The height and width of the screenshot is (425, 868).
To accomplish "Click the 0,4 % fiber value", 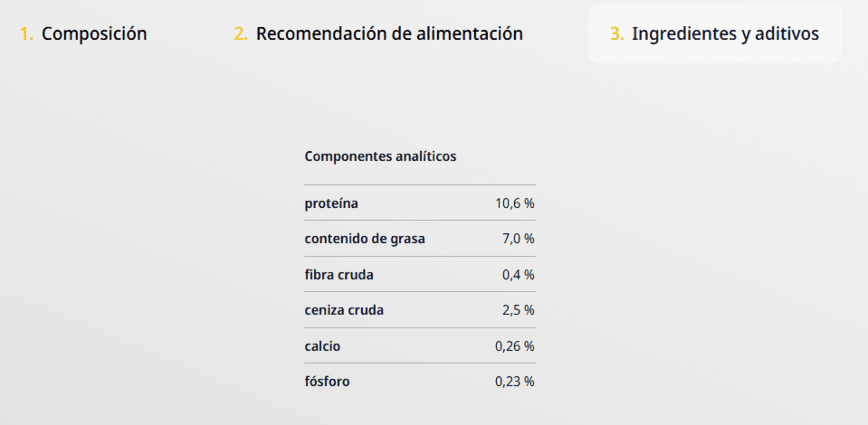I will 518,275.
